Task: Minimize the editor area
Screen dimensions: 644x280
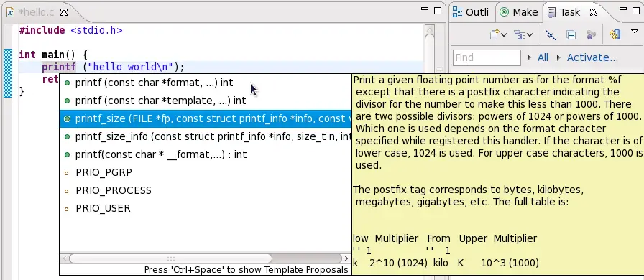Action: pos(425,9)
